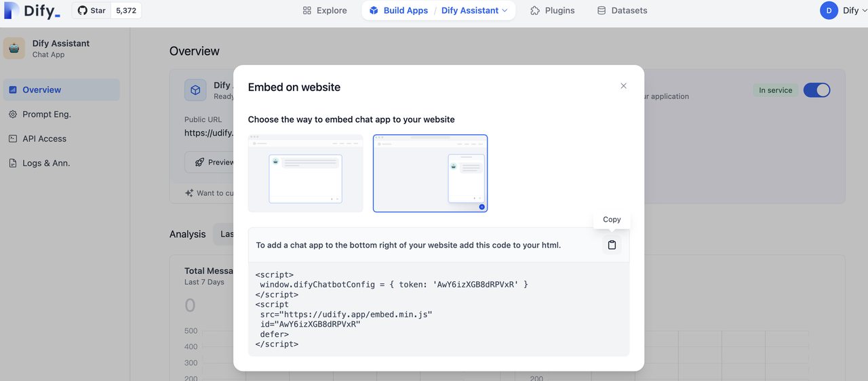Click the In service status badge
This screenshot has width=868, height=381.
tap(776, 90)
